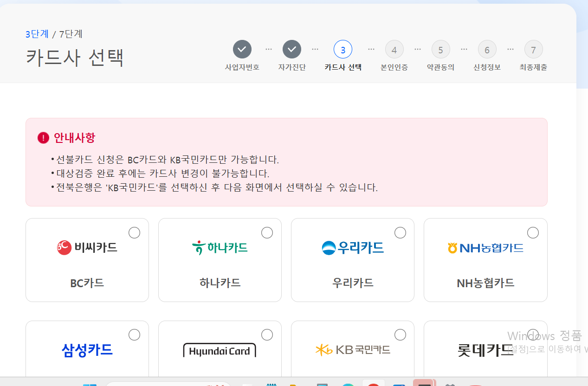Go to the 약관동의 step label
This screenshot has width=588, height=386.
point(440,67)
